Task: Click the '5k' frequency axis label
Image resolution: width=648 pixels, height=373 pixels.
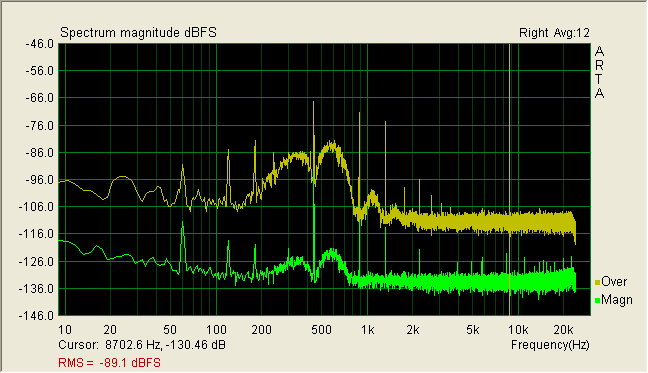Action: click(473, 330)
